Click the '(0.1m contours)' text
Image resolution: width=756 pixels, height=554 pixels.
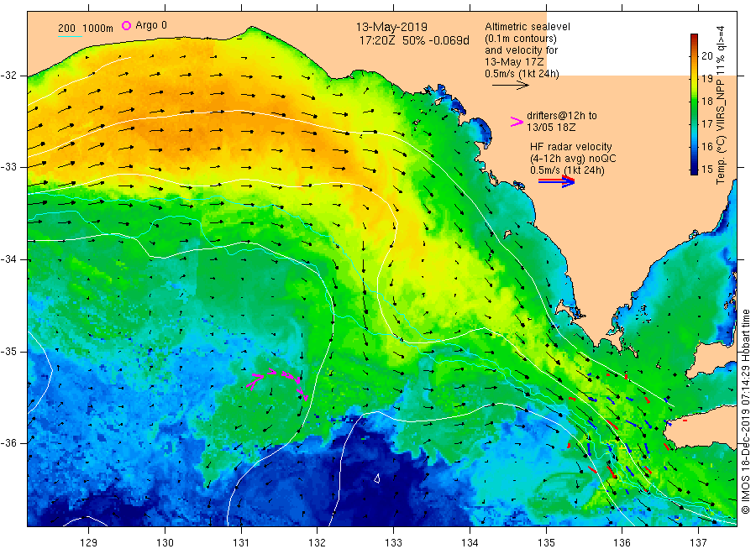tap(521, 39)
